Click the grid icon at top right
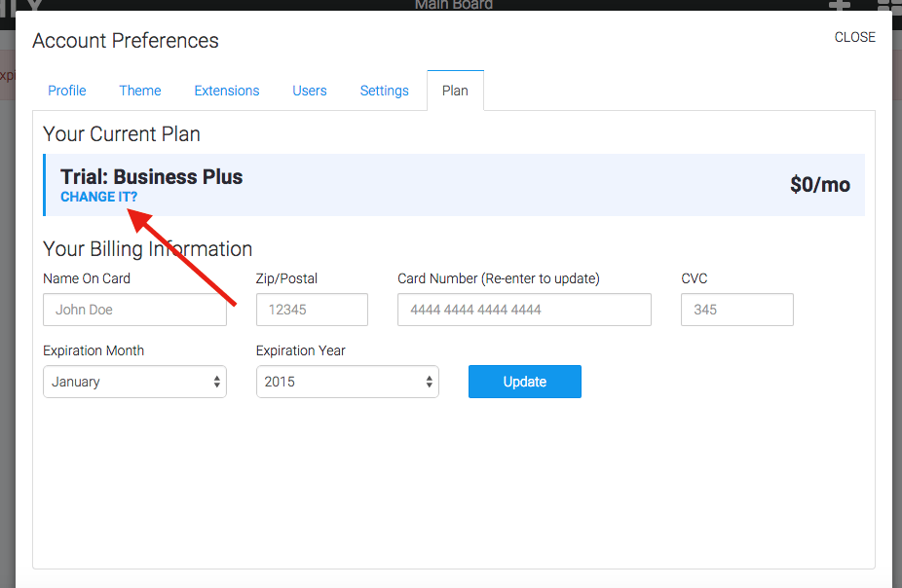Viewport: 902px width, 588px height. 889,5
